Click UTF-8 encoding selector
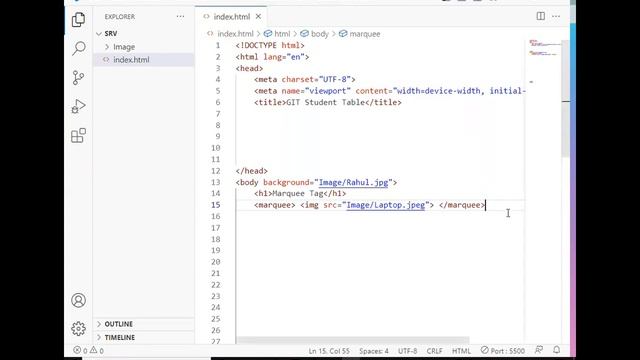This screenshot has height=360, width=640. pos(407,351)
